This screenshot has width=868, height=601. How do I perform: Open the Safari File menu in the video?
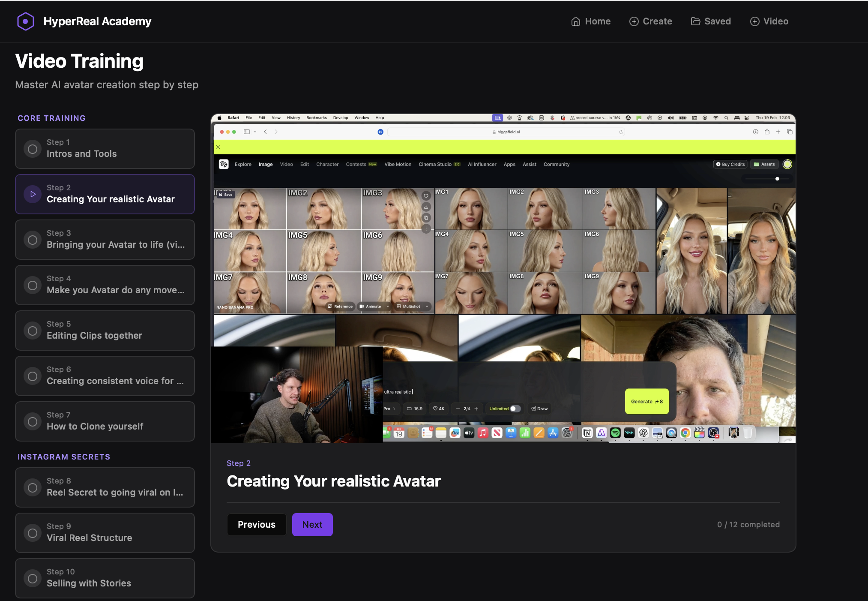pyautogui.click(x=248, y=118)
